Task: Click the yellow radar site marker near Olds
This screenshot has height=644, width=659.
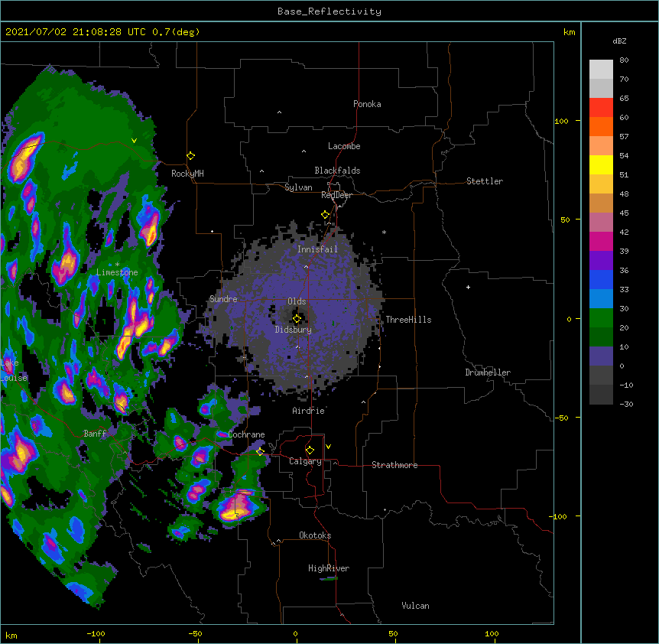Action: [297, 319]
